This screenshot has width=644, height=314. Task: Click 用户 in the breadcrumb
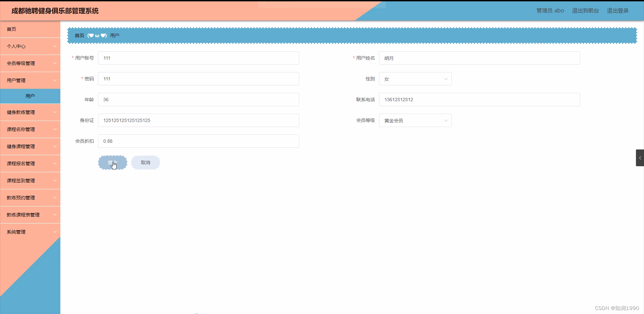(x=115, y=36)
